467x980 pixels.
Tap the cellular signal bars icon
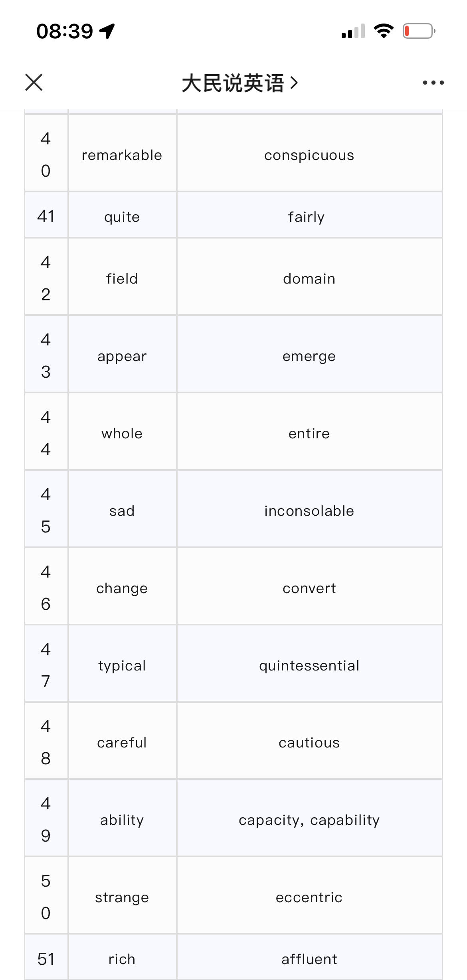coord(353,31)
